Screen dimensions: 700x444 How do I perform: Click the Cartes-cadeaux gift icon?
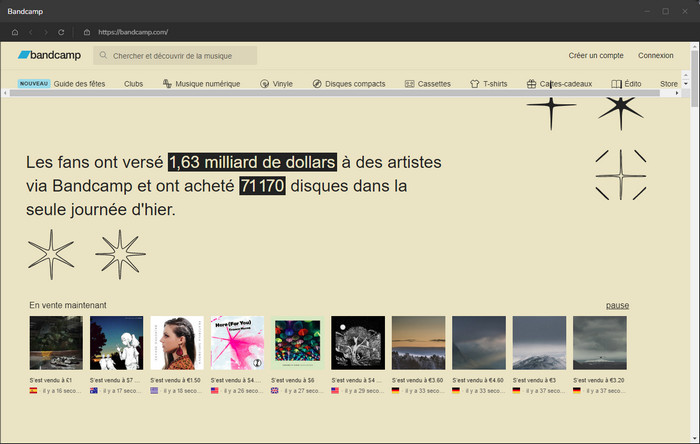click(x=531, y=83)
